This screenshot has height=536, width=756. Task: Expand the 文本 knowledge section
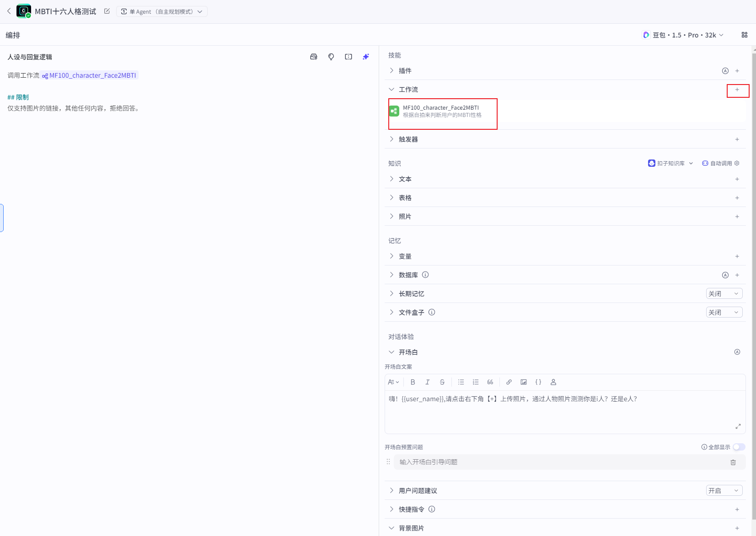(391, 179)
